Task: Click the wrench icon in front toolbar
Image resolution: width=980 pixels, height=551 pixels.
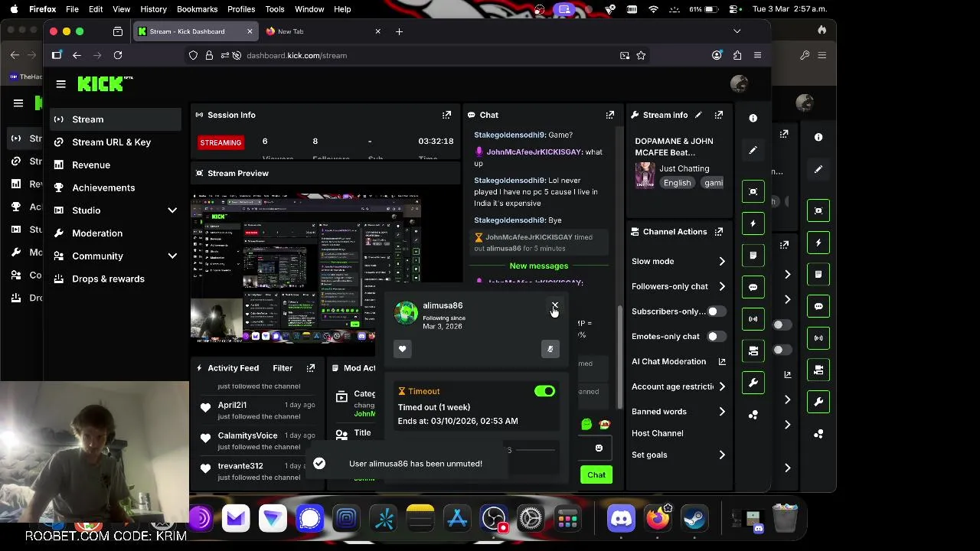Action: (753, 383)
